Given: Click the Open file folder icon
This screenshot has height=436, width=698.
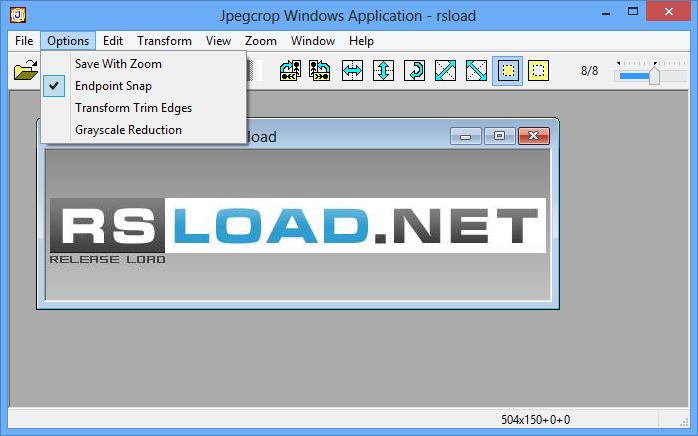Looking at the screenshot, I should (25, 71).
